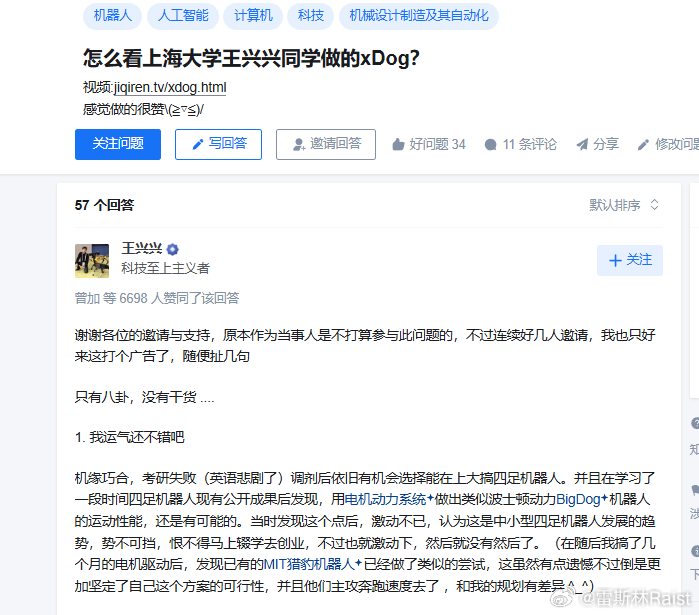
Task: Click the 6698 人赞同了该回答 upvoters text
Action: click(x=179, y=298)
